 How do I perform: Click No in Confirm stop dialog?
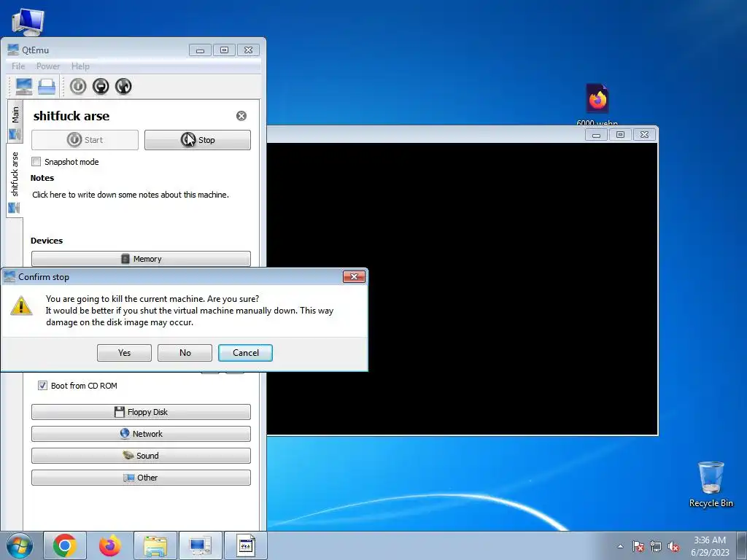pos(185,353)
